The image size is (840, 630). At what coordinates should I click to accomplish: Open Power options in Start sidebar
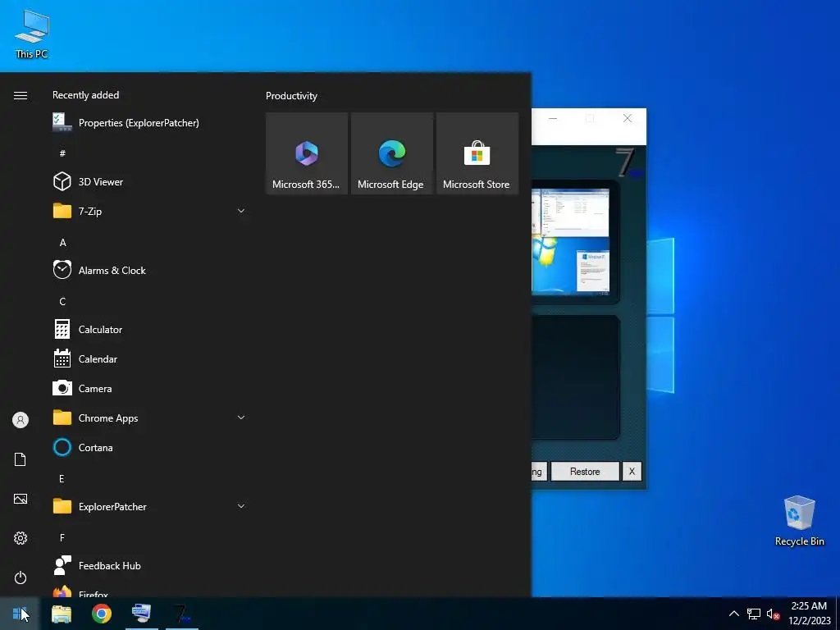(x=21, y=577)
